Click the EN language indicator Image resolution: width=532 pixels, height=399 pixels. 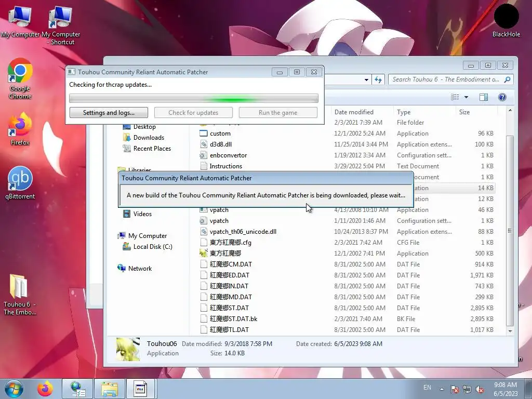coord(427,388)
